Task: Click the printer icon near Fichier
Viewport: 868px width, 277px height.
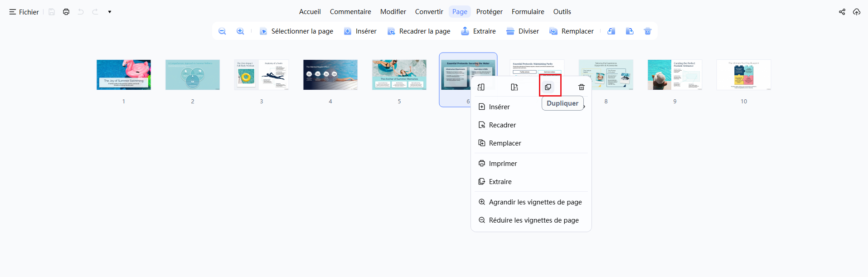Action: point(66,12)
